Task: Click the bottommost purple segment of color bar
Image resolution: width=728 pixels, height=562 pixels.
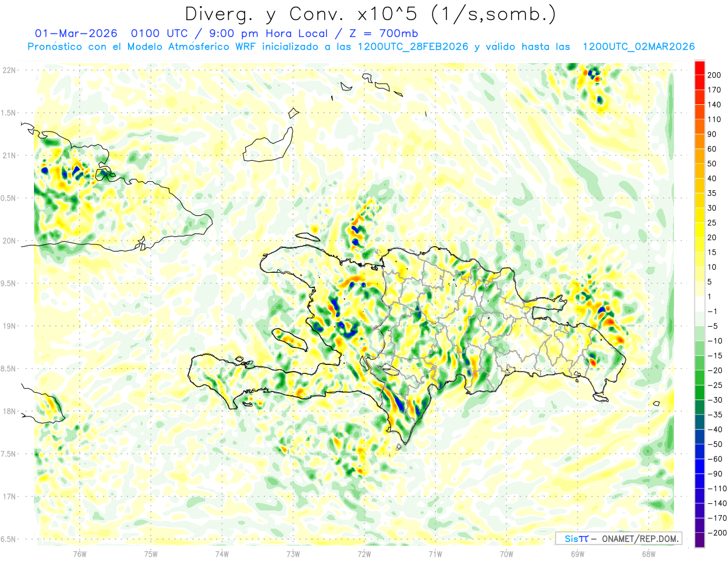Action: click(699, 540)
